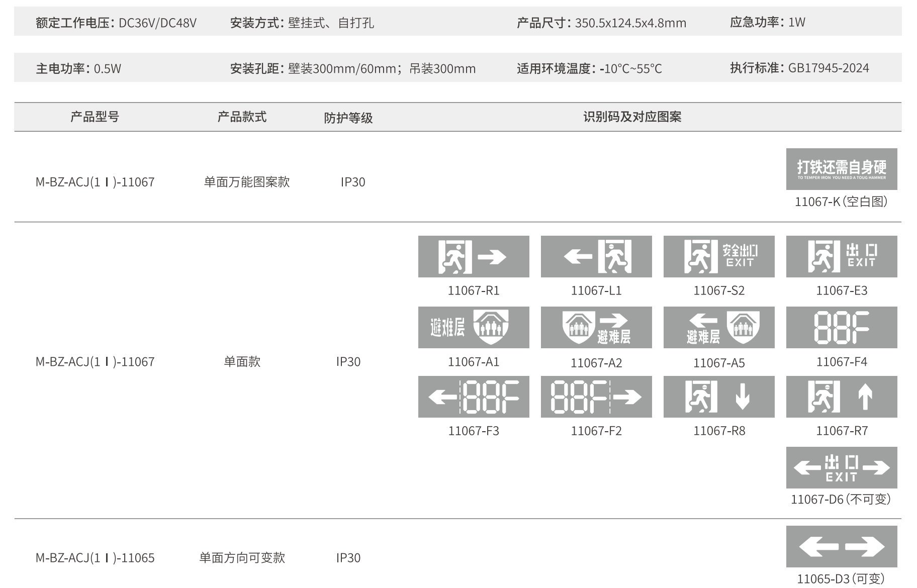Click the 单面方向可变款 style cell
Viewport: 917px width, 588px height.
pos(242,558)
